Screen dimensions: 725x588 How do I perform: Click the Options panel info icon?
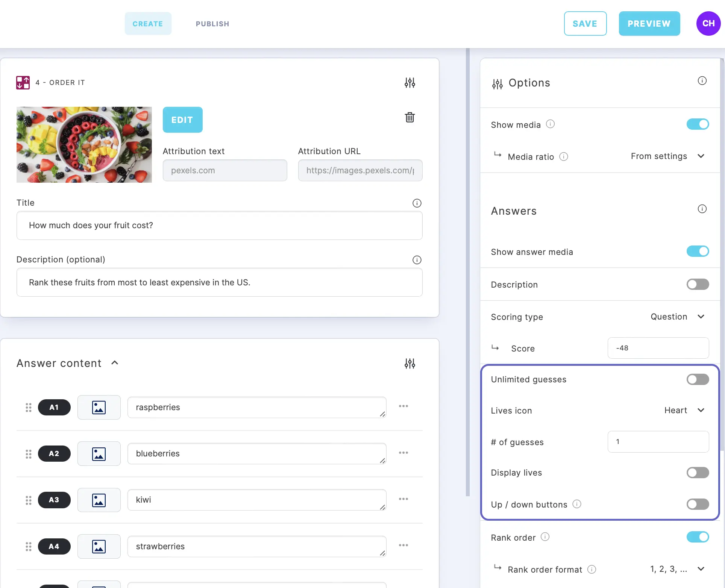pos(702,81)
